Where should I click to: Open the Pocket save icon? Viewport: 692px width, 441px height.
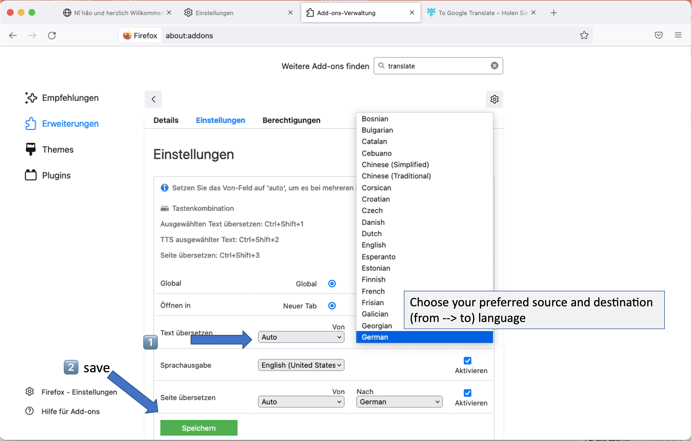pyautogui.click(x=658, y=35)
